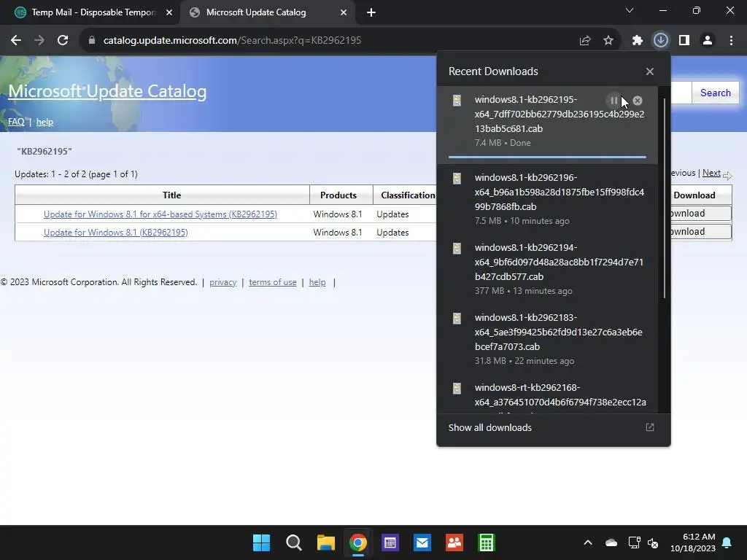The width and height of the screenshot is (747, 560).
Task: Open the OneDrive cloud tray icon
Action: 611,542
